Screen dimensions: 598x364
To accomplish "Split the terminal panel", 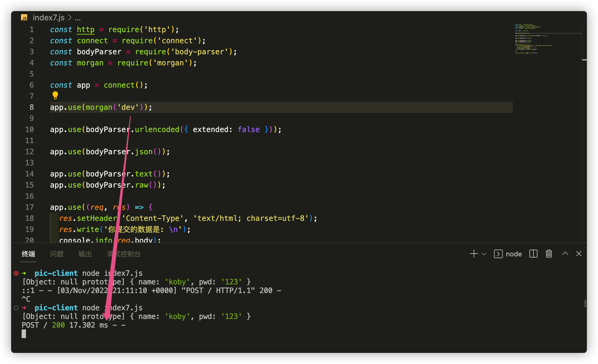I will pyautogui.click(x=533, y=254).
